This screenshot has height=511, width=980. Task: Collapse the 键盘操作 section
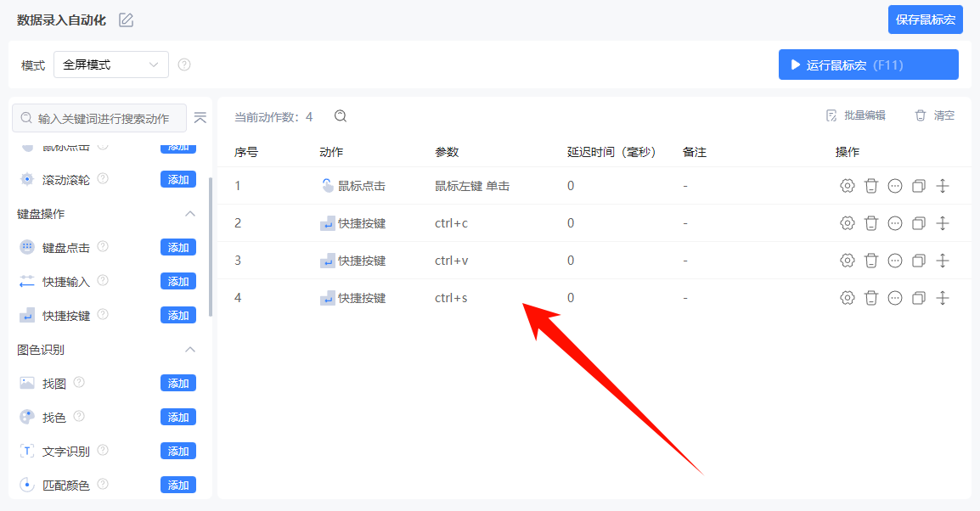190,214
